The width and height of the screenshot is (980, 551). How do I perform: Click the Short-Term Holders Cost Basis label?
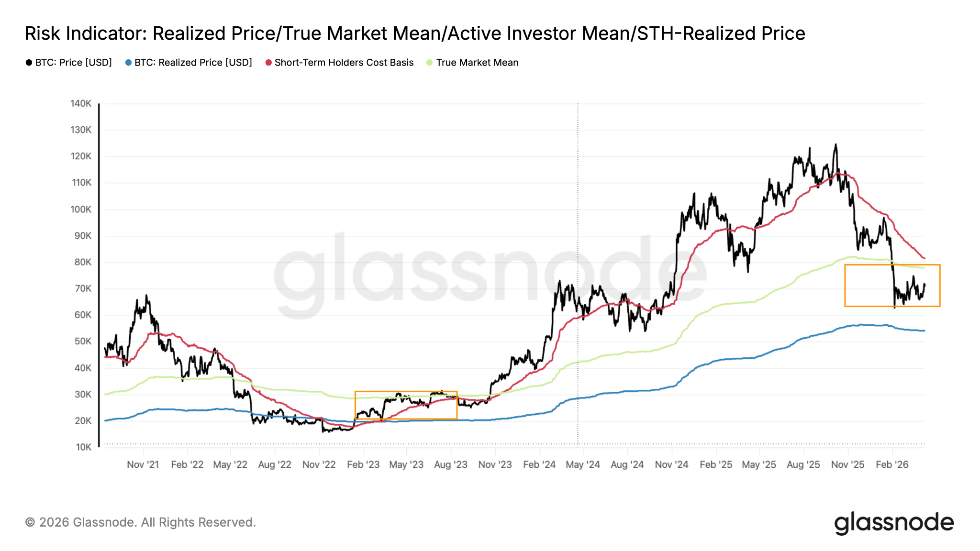(344, 63)
